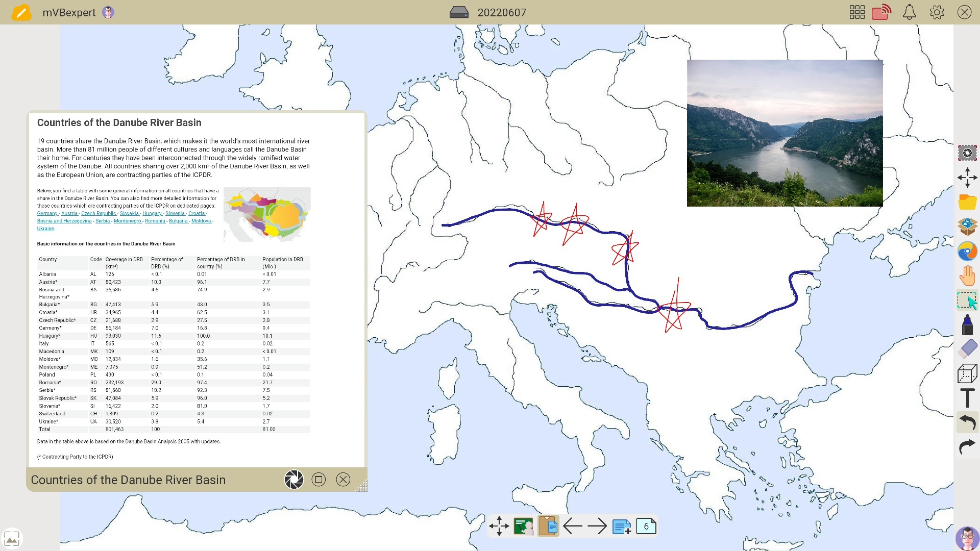The height and width of the screenshot is (551, 980).
Task: Add a new page
Action: click(x=622, y=527)
